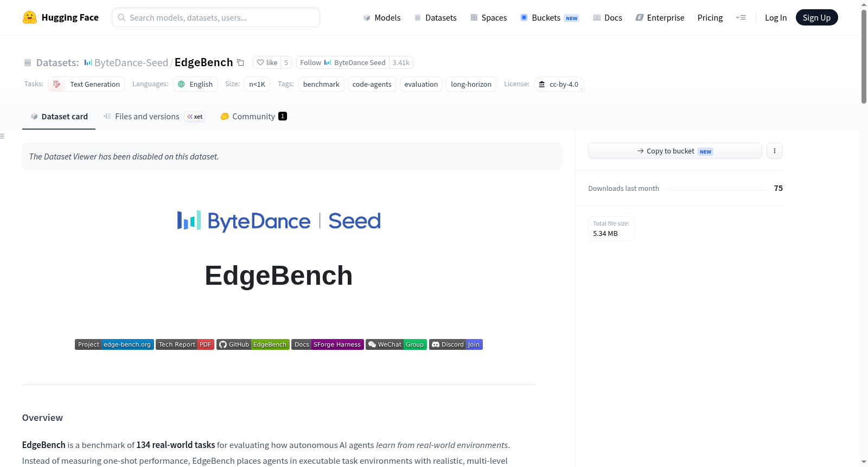Click the ByteDance Seed banner image
This screenshot has width=868, height=467.
(279, 221)
